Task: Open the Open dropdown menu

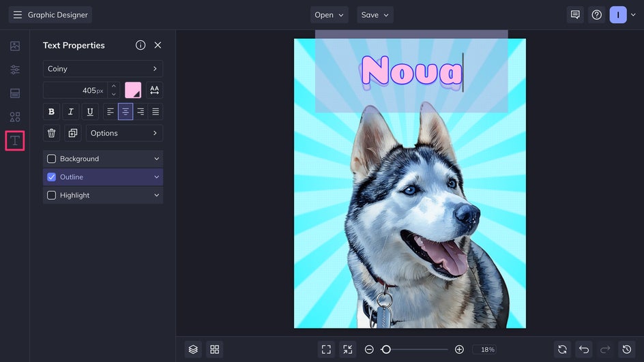Action: click(329, 15)
